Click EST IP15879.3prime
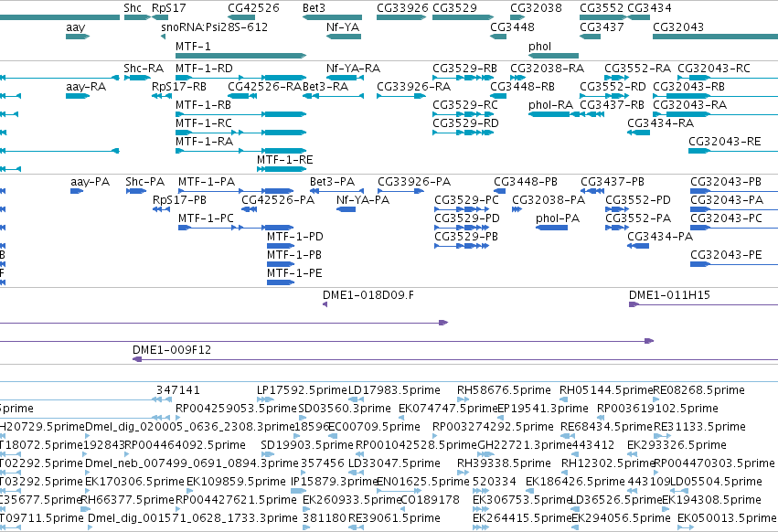The height and width of the screenshot is (532, 778). point(298,491)
